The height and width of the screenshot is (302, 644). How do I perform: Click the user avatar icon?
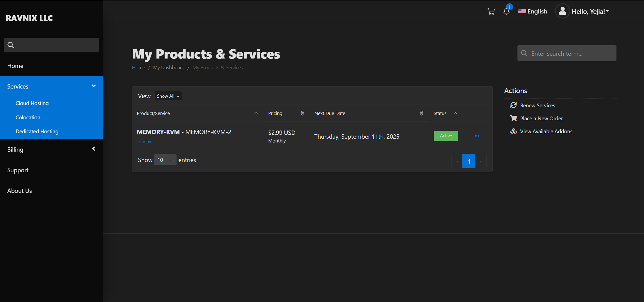click(x=562, y=11)
